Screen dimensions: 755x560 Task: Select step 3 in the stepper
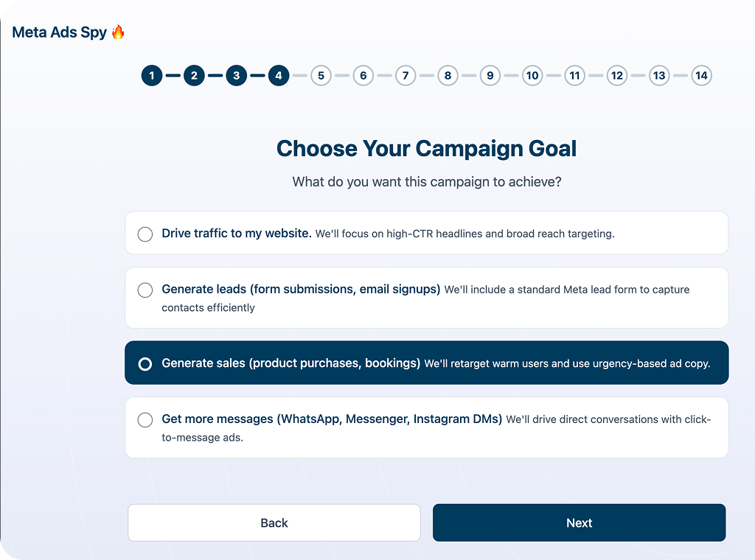click(236, 75)
